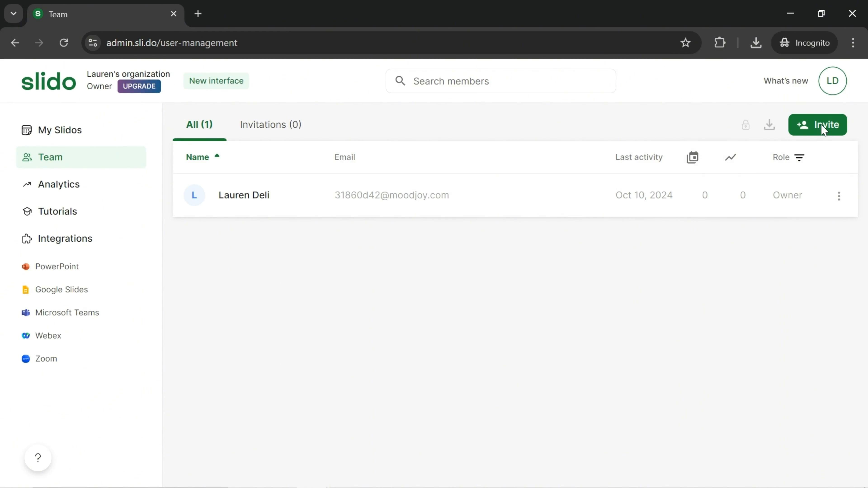Viewport: 868px width, 488px height.
Task: Open Tutorials page
Action: click(x=57, y=211)
